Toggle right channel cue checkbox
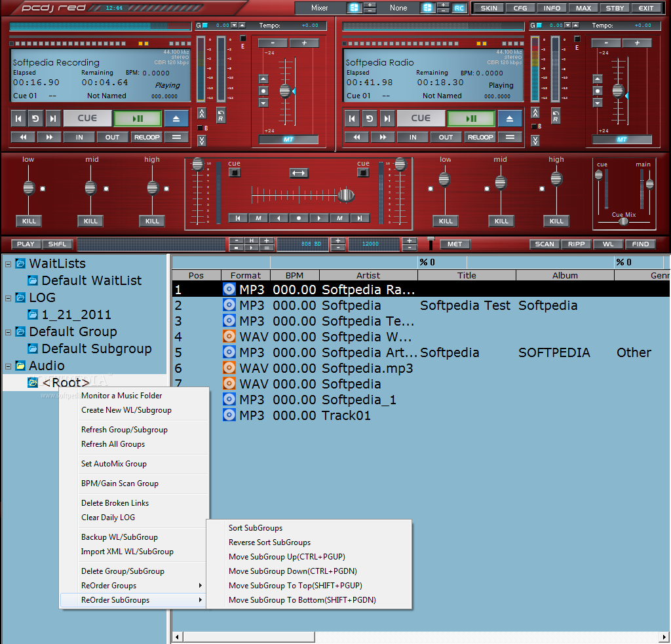This screenshot has height=644, width=671. click(363, 172)
